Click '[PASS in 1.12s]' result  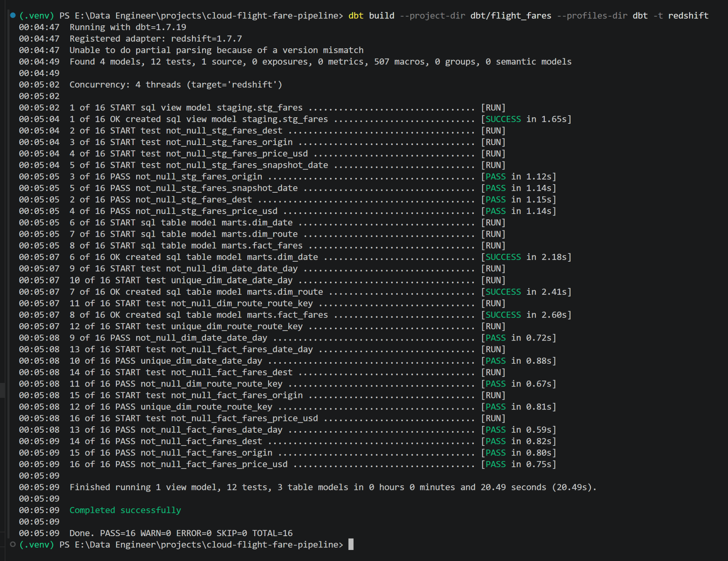tap(519, 176)
